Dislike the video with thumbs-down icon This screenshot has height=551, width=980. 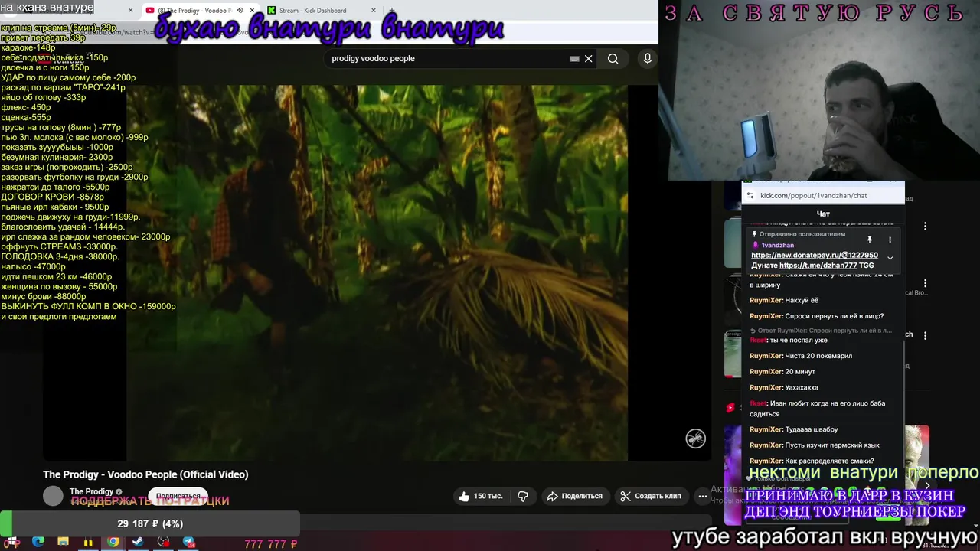(x=523, y=496)
